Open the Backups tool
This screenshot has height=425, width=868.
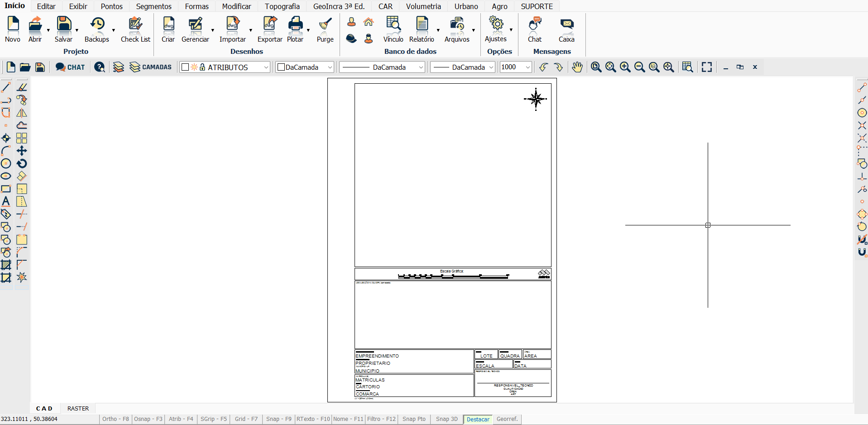pos(97,25)
